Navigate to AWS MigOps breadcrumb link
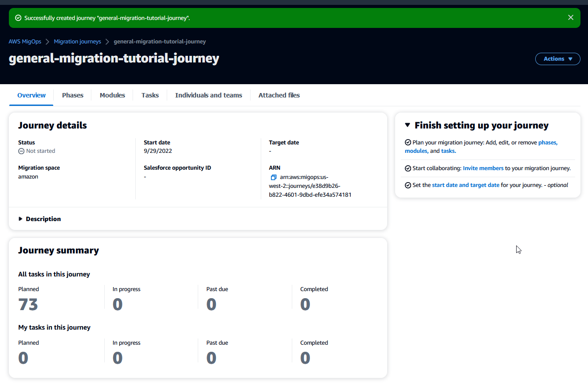The height and width of the screenshot is (385, 588). pos(25,42)
